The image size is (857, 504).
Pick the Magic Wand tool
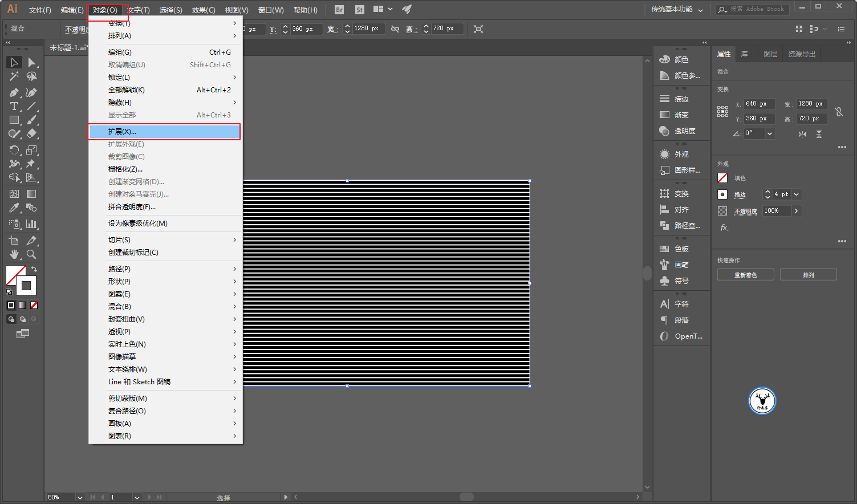tap(14, 76)
